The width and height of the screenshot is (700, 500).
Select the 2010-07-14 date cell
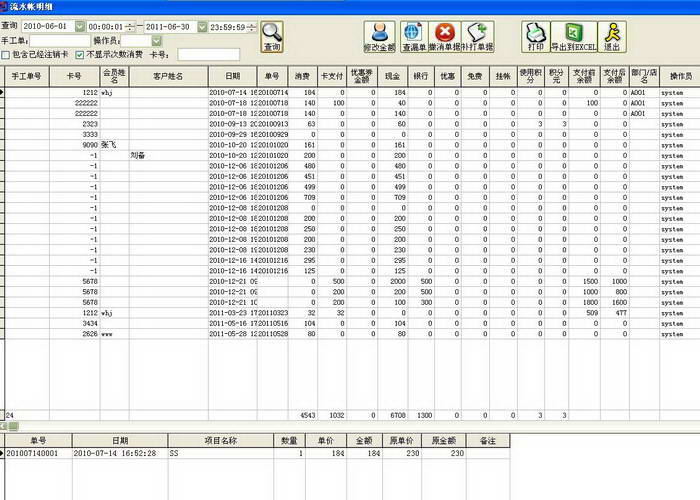point(233,93)
